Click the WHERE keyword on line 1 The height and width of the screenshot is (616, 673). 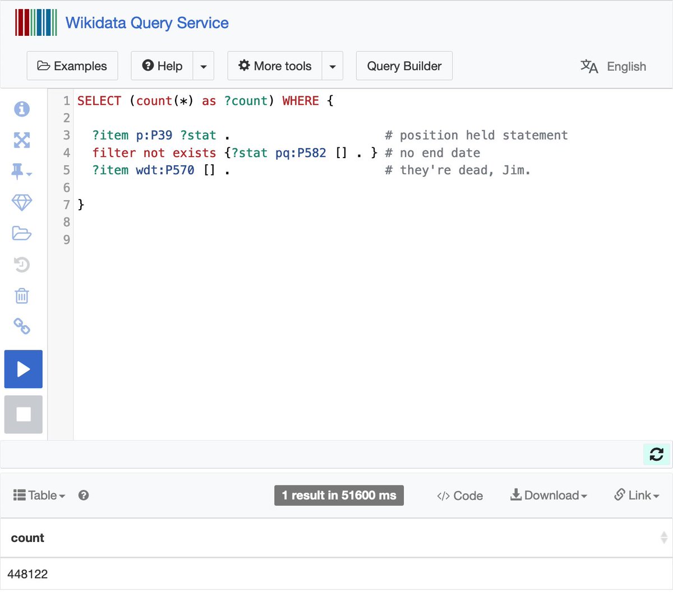click(301, 101)
